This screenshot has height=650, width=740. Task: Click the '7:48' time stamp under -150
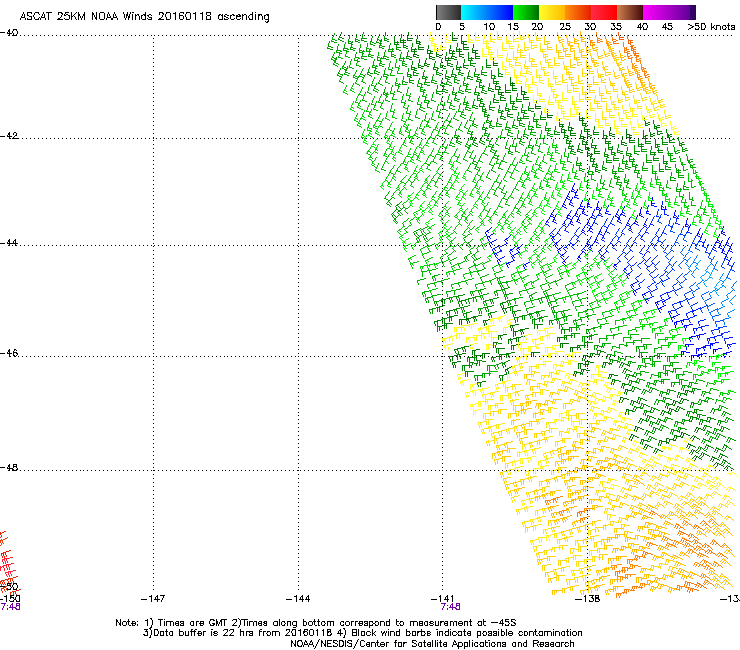point(10,607)
